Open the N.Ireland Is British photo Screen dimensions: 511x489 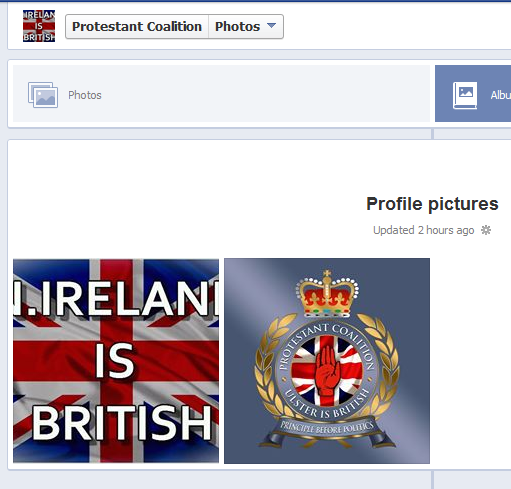116,361
